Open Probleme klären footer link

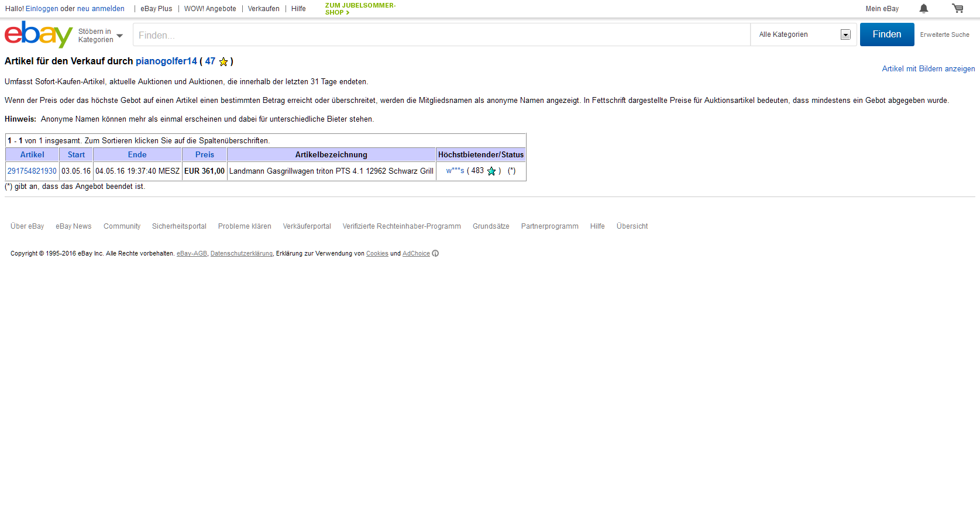click(245, 226)
